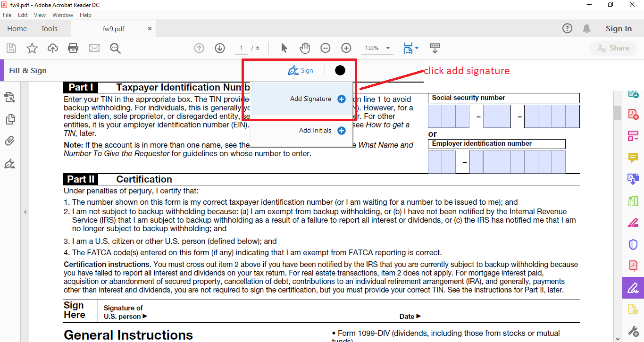The image size is (644, 342).
Task: Open the yellow page tool icon below Fill & Sign
Action: 633,309
